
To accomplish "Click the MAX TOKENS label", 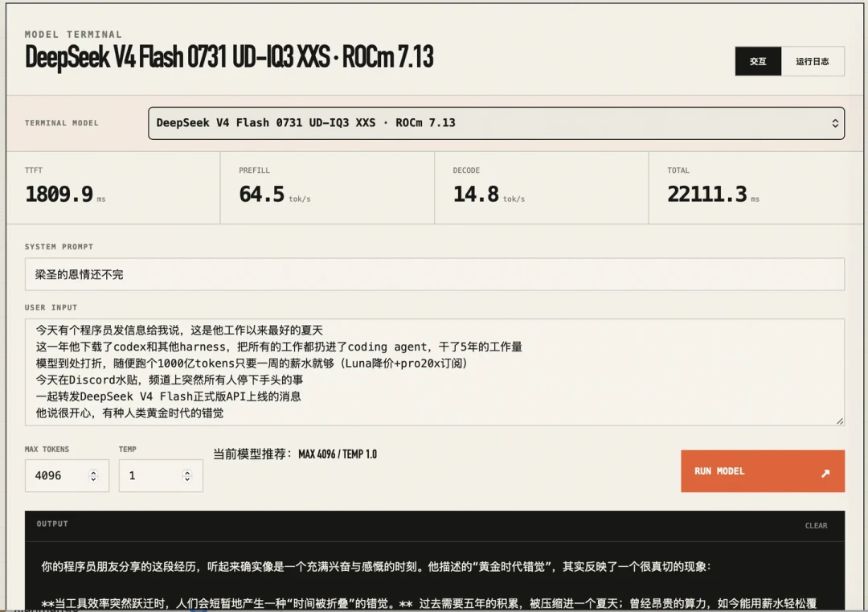I will (x=47, y=450).
